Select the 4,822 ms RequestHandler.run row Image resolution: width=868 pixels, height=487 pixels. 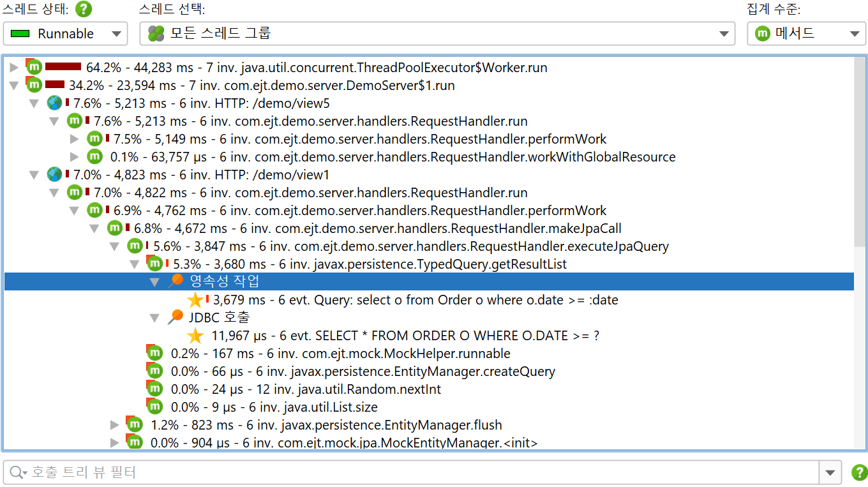(429, 193)
